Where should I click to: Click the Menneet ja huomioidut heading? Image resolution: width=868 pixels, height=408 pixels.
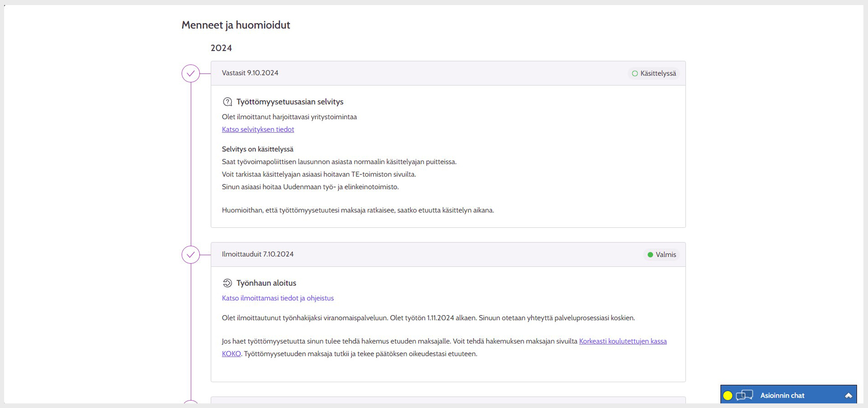[235, 25]
